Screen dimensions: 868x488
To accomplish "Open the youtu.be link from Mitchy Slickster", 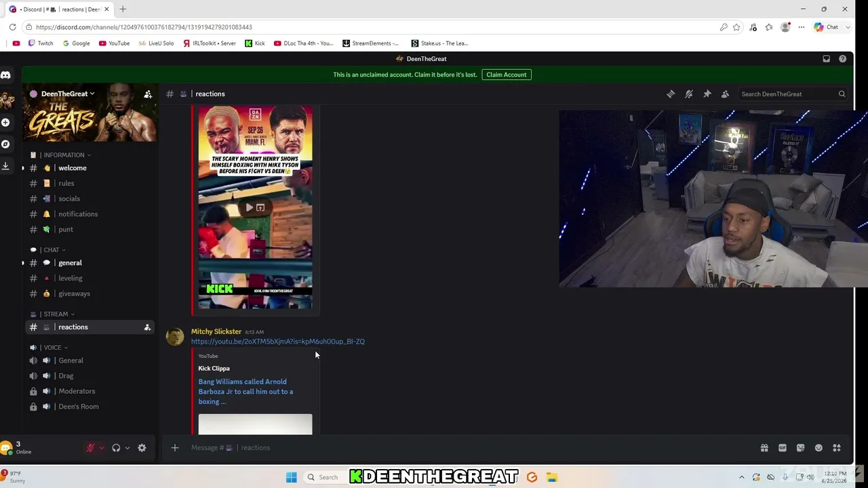I will click(278, 342).
